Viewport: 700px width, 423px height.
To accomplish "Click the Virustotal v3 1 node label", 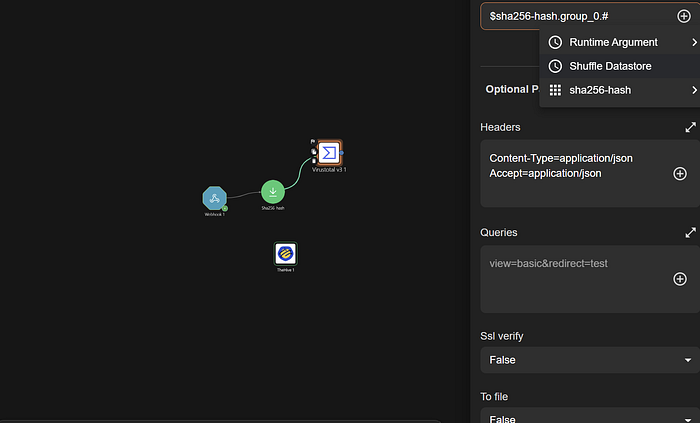I will 329,170.
